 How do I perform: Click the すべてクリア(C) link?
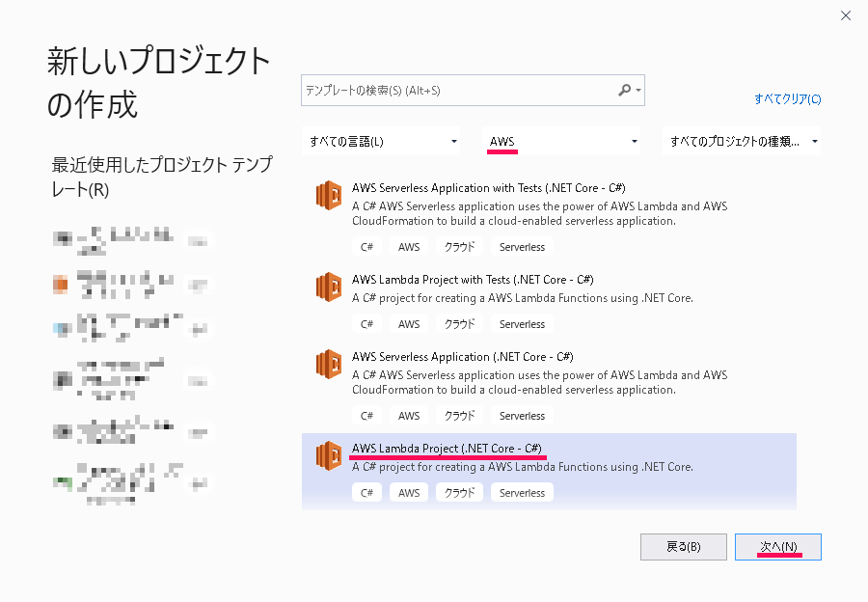pos(787,99)
